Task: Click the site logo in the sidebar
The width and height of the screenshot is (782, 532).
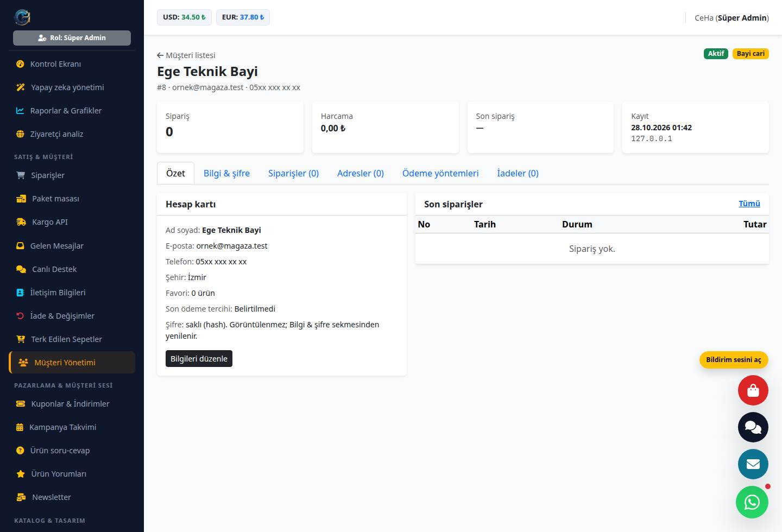Action: point(22,17)
